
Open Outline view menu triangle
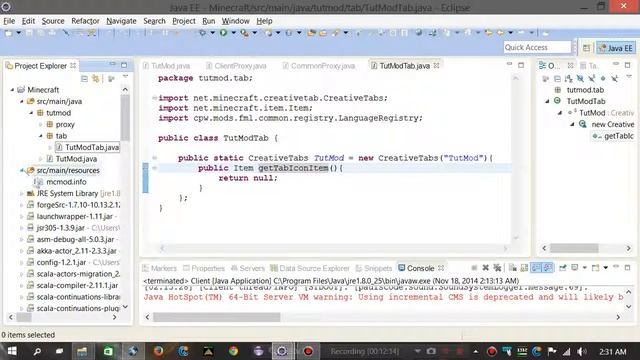[x=629, y=77]
